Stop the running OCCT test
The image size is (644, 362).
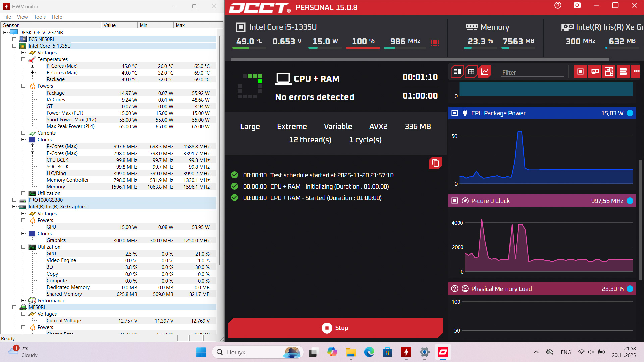pos(335,328)
